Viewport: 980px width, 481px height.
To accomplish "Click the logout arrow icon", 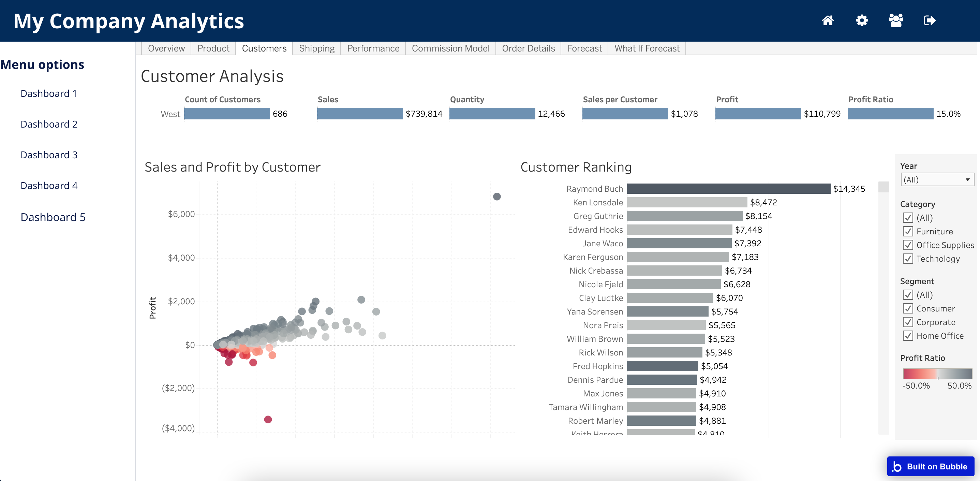I will (930, 20).
